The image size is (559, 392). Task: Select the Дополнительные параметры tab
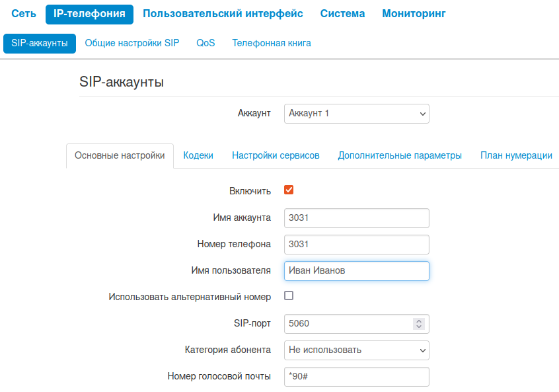pos(400,156)
